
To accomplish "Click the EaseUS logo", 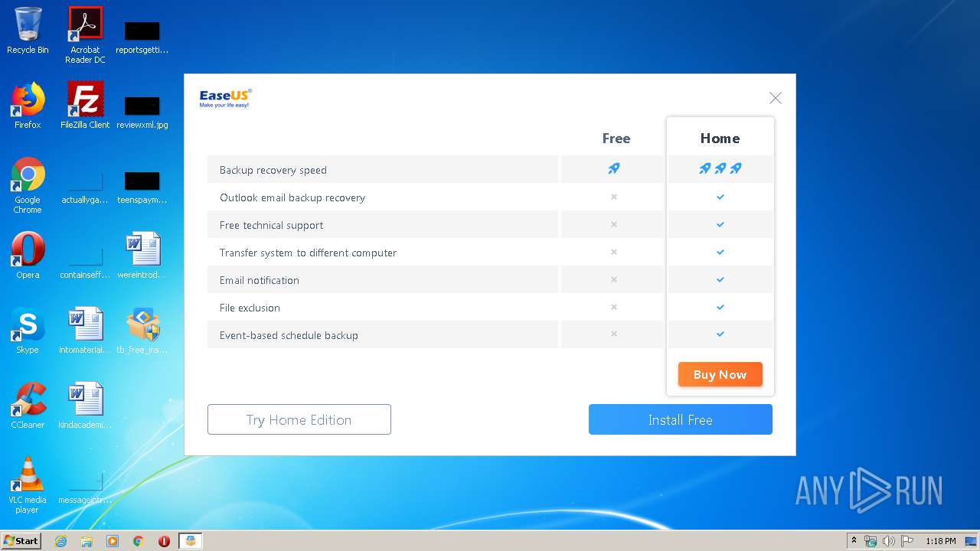I will pos(225,98).
